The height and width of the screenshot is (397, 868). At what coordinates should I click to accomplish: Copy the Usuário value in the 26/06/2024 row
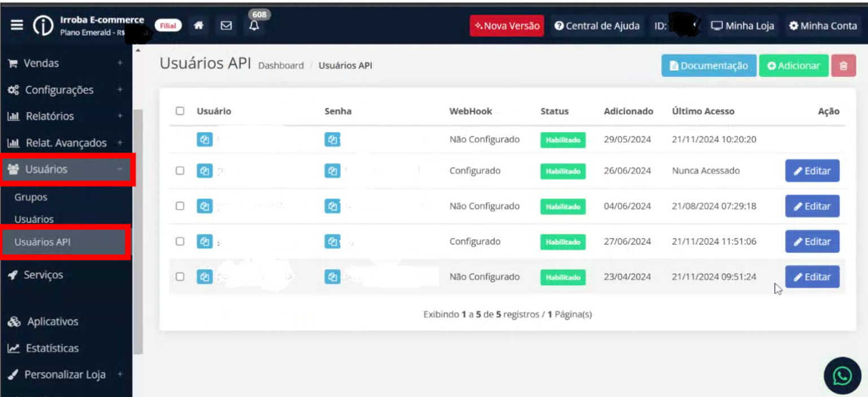(205, 171)
